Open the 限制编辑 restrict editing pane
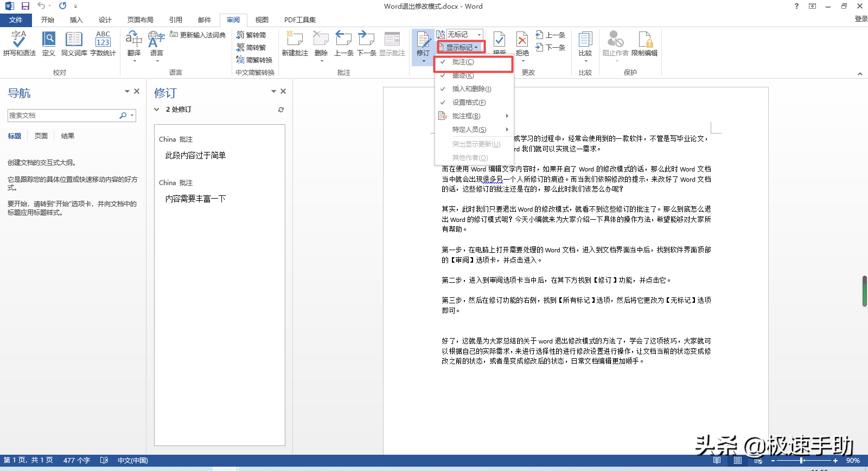 [644, 43]
